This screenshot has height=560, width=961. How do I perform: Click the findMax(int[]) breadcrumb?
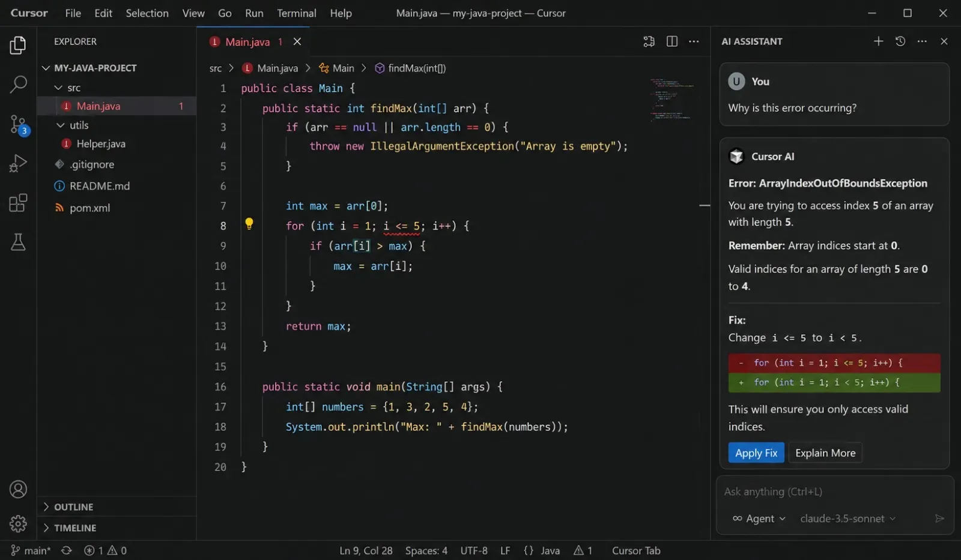click(410, 68)
